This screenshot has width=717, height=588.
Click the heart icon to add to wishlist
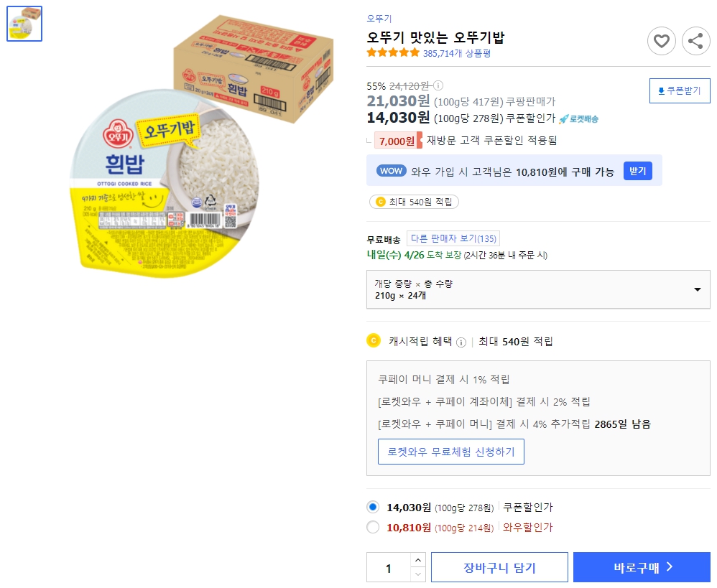662,41
